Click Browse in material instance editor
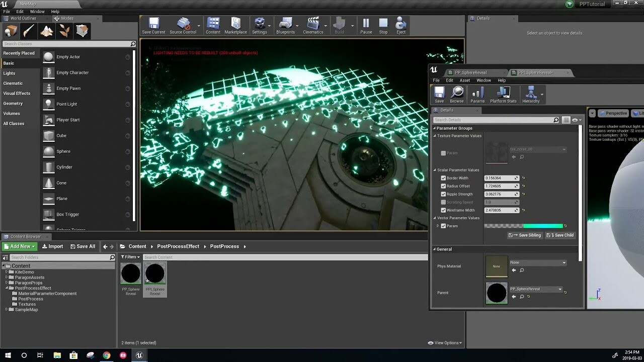Image resolution: width=644 pixels, height=362 pixels. pyautogui.click(x=457, y=95)
